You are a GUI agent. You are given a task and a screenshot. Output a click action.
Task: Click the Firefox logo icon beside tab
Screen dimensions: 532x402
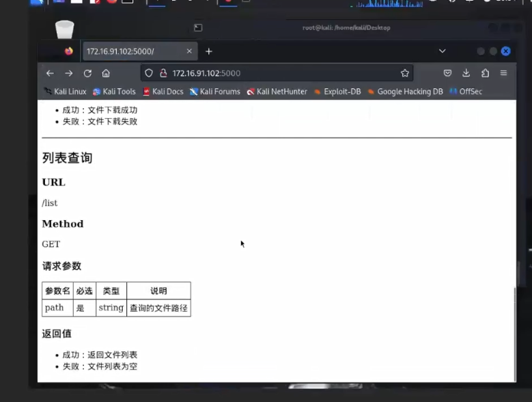[x=69, y=51]
